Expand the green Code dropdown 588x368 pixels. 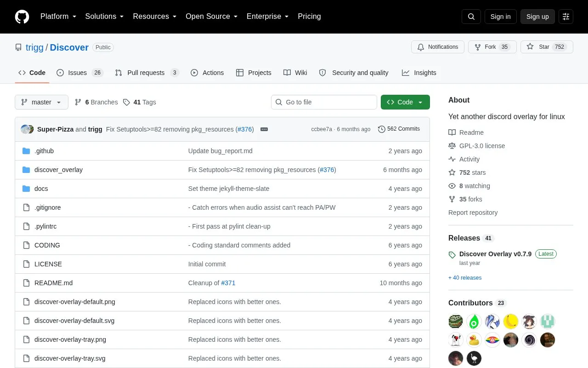405,102
